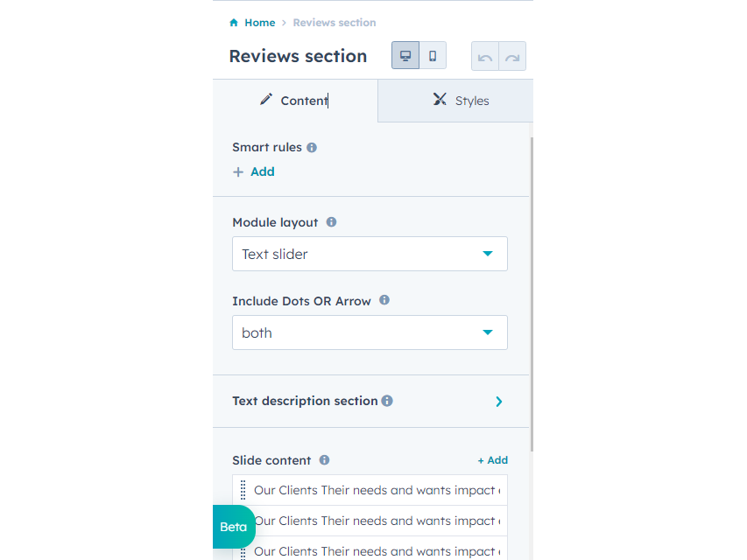747x560 pixels.
Task: Open the Content tab
Action: pos(295,101)
